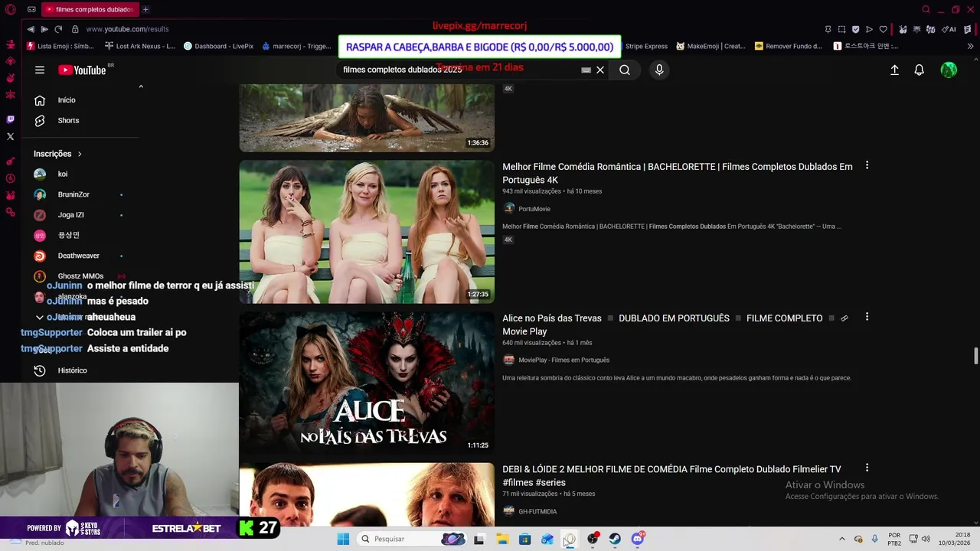Open more options for Debi & Lóide video

pos(867,468)
